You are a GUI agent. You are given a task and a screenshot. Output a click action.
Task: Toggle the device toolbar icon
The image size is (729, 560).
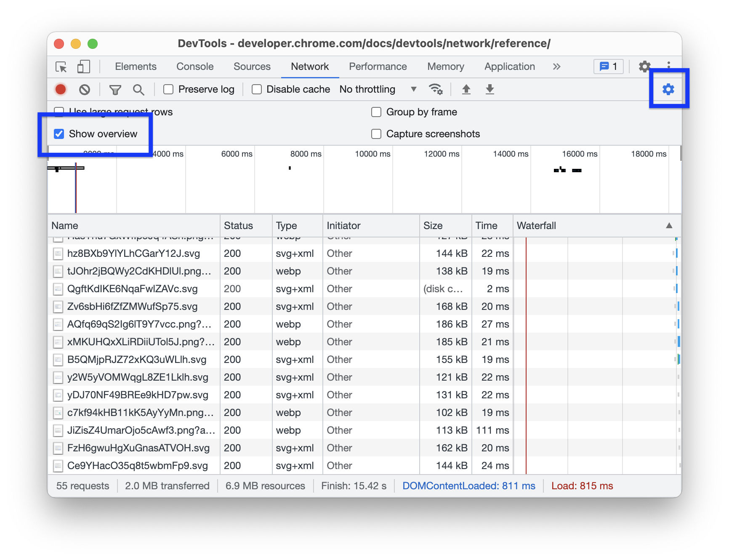83,67
